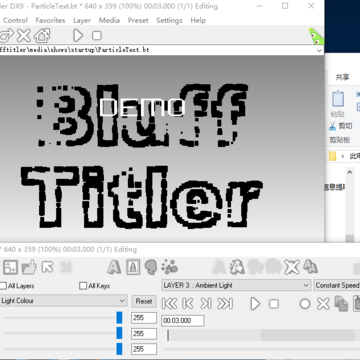The height and width of the screenshot is (360, 360).
Task: Start playback from the top toolbar
Action: pos(78,35)
